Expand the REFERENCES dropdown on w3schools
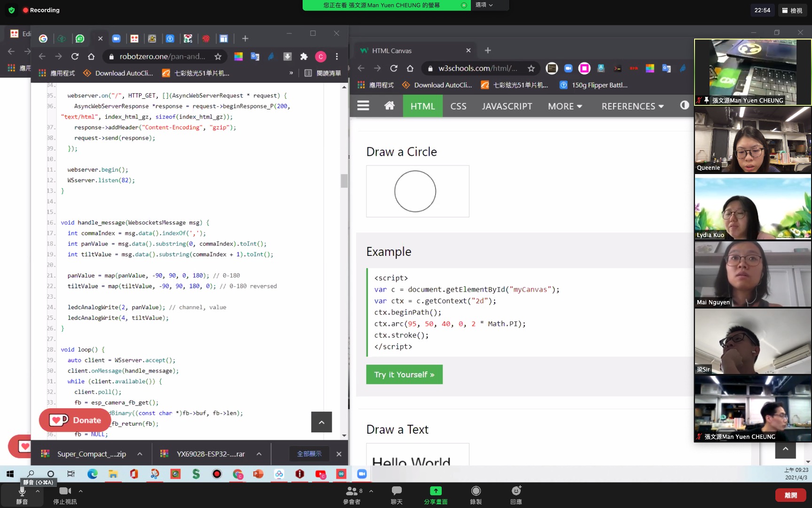812x508 pixels. [632, 106]
